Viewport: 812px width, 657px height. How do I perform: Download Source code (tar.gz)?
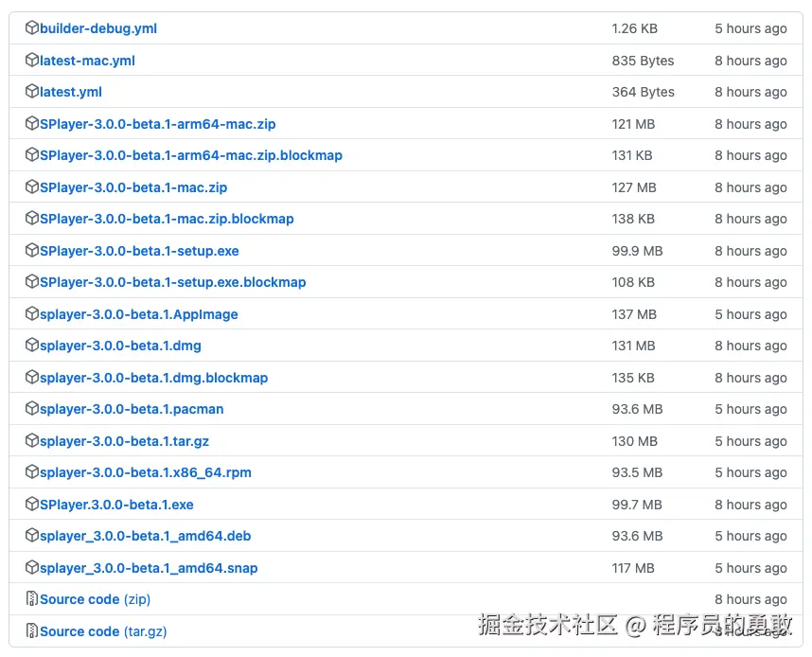103,631
